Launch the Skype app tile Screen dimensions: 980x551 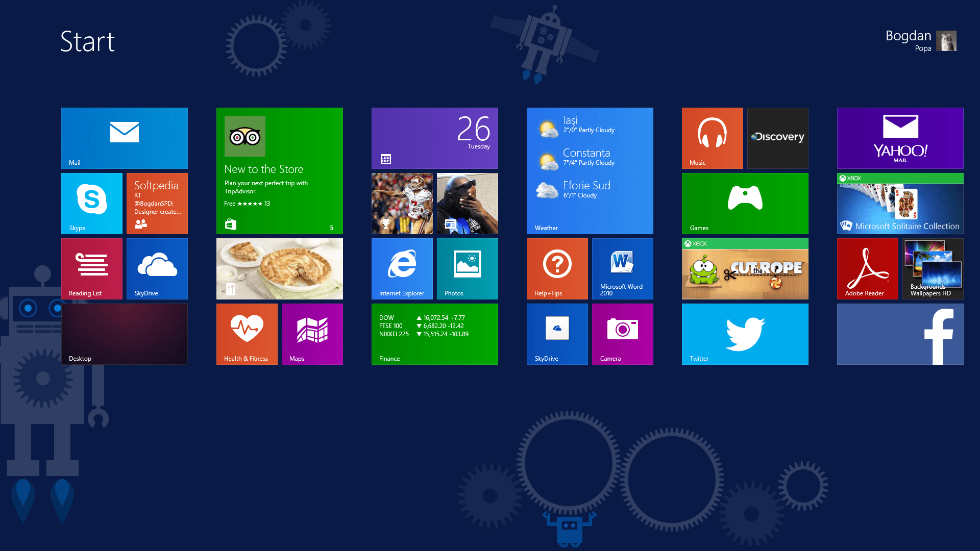point(92,203)
